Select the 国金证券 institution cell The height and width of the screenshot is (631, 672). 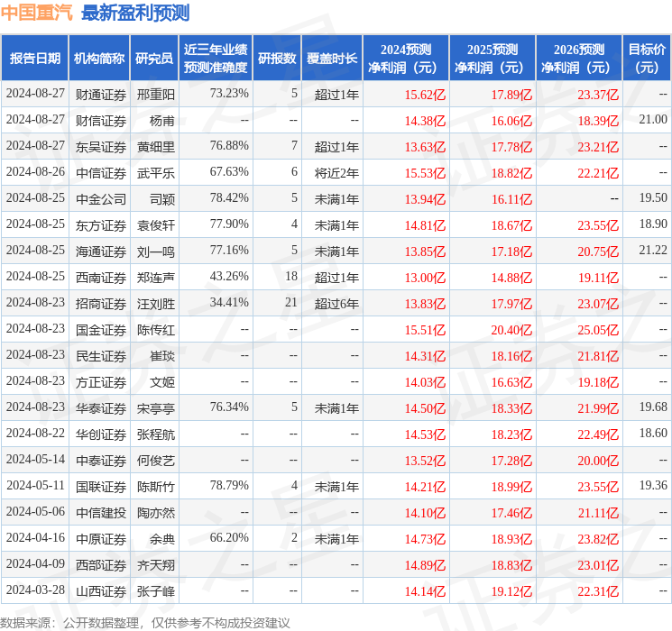(101, 330)
